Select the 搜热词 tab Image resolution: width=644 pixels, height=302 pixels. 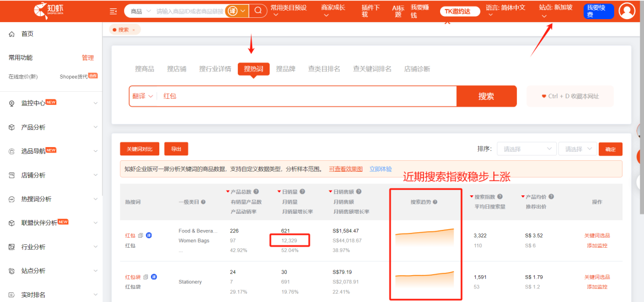tap(254, 69)
